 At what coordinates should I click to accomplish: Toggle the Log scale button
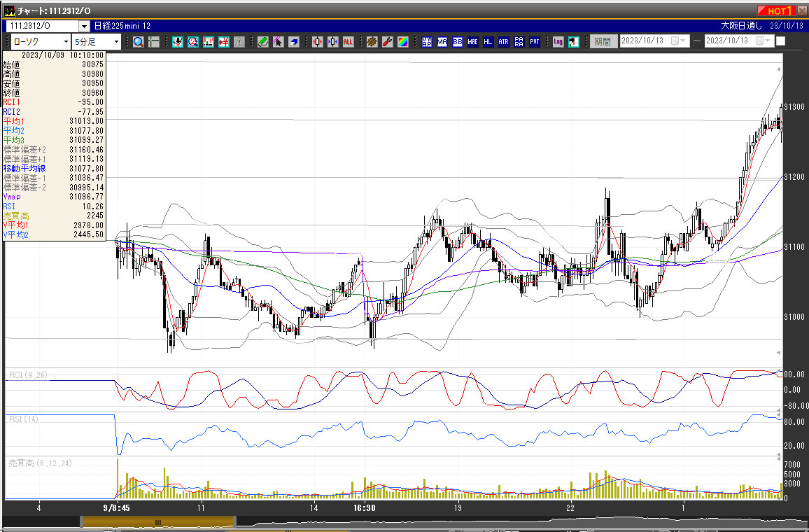click(x=558, y=42)
